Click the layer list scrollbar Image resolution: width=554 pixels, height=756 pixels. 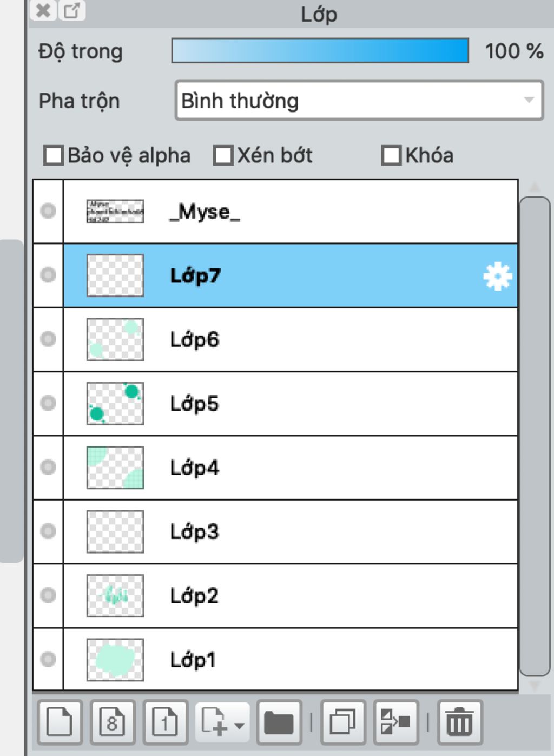tap(535, 436)
